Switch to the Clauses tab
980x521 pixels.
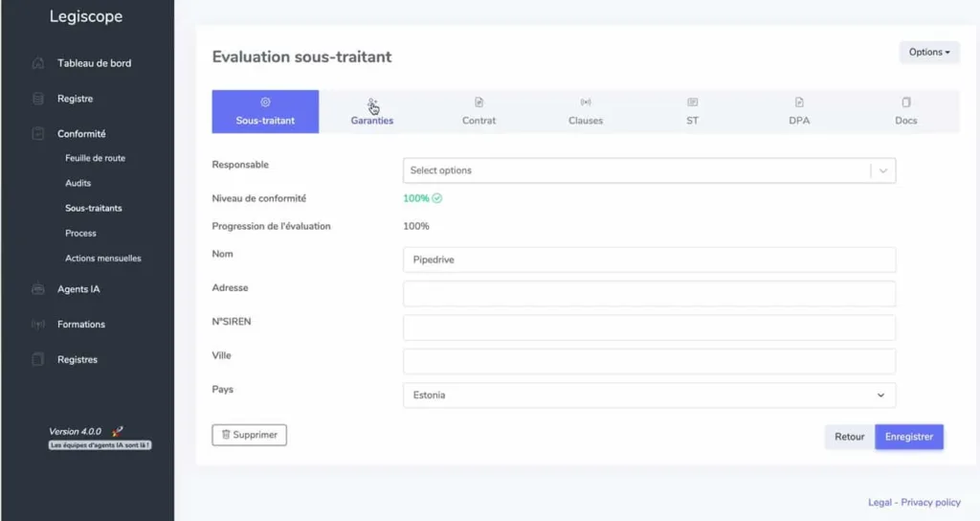click(586, 112)
